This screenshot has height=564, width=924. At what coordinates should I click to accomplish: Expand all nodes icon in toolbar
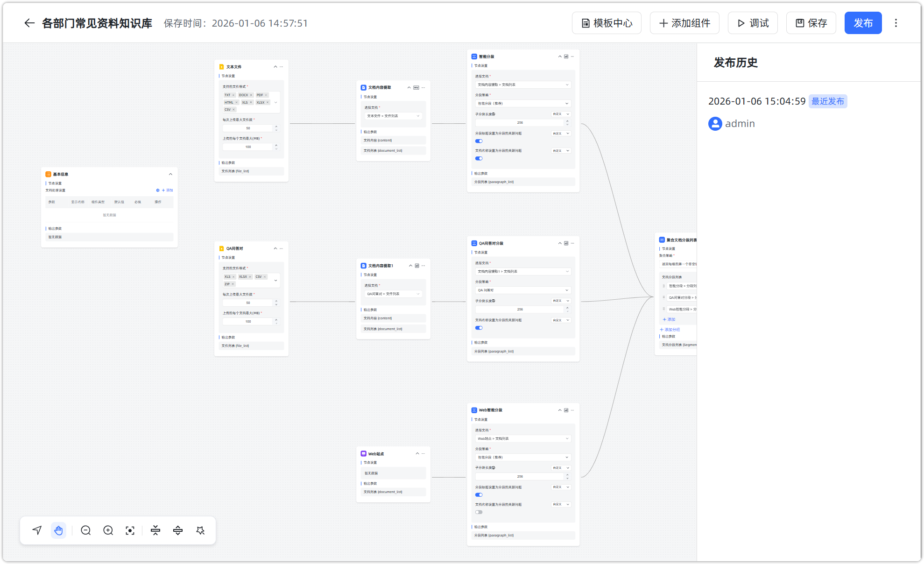pos(178,530)
